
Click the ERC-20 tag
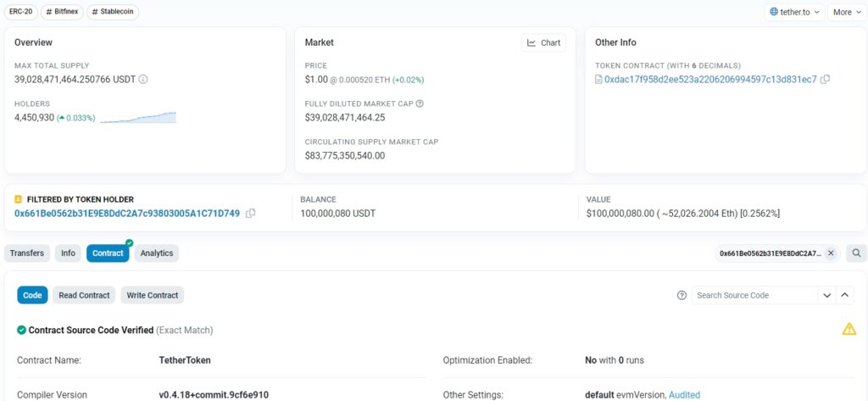coord(21,12)
